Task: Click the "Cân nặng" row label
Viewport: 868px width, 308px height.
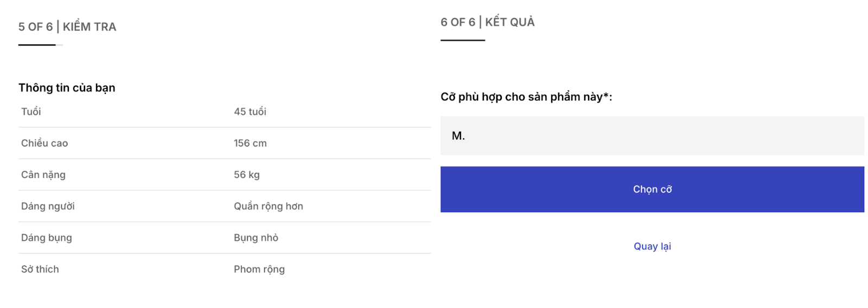Action: 43,175
